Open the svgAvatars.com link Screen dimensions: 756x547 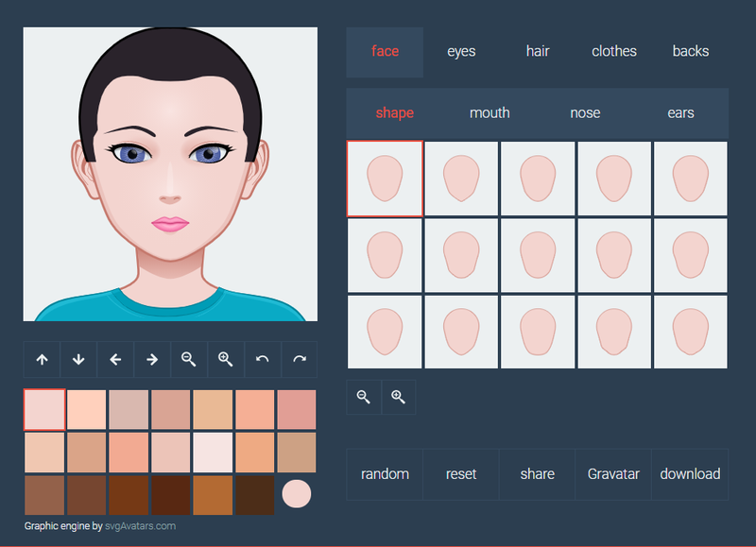[x=140, y=525]
